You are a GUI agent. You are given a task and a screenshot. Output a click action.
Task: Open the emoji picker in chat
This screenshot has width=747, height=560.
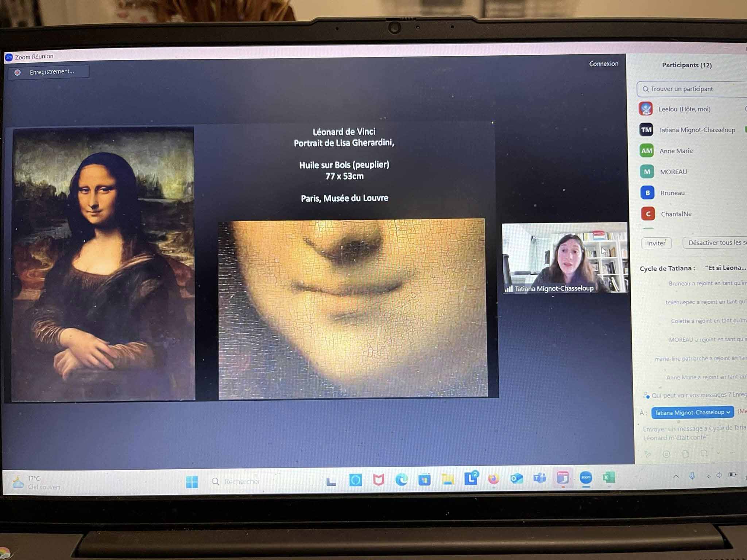[666, 454]
